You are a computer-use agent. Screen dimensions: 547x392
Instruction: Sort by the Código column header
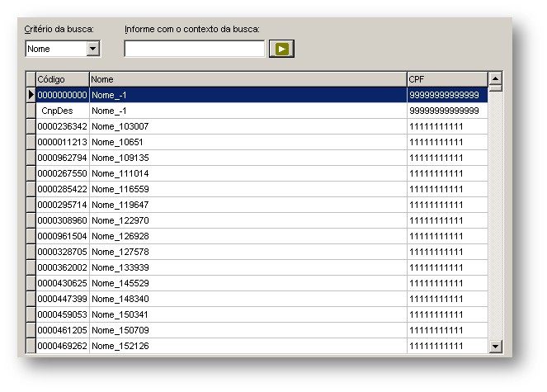tap(63, 79)
